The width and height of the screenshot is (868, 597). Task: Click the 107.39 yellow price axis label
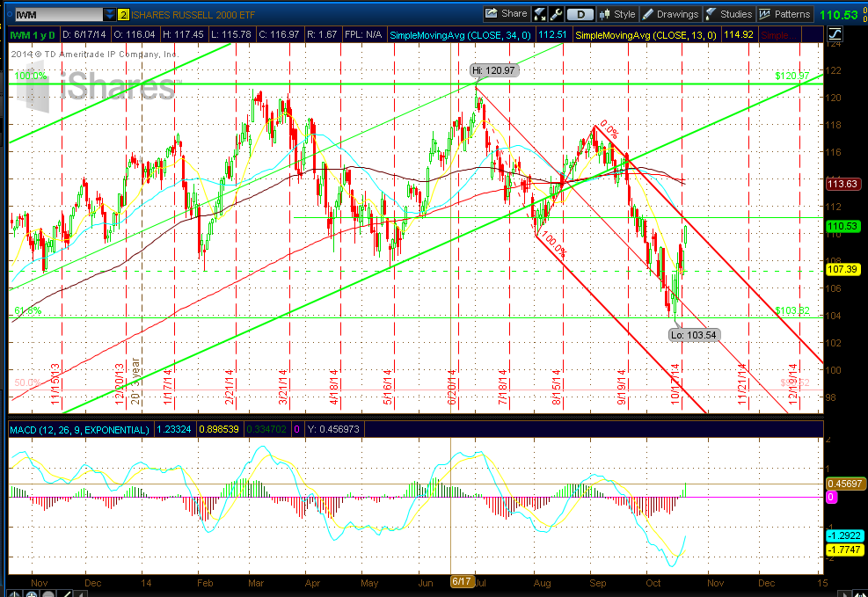tap(842, 269)
